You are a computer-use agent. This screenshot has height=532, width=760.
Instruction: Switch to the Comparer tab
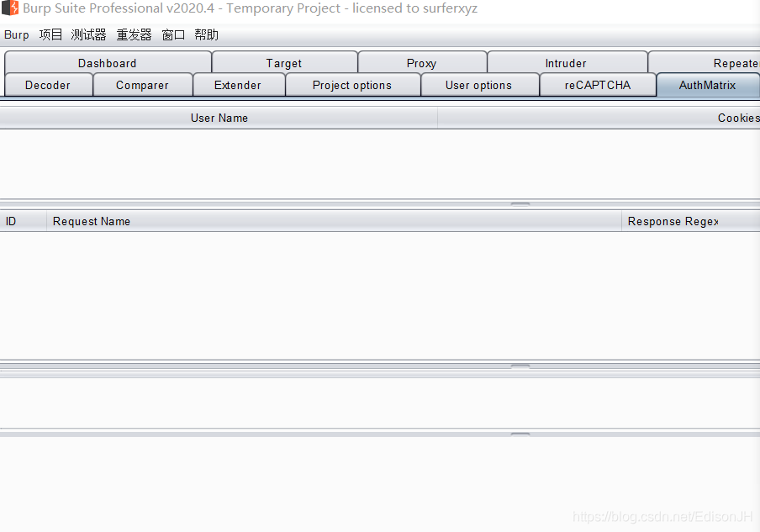pyautogui.click(x=142, y=85)
